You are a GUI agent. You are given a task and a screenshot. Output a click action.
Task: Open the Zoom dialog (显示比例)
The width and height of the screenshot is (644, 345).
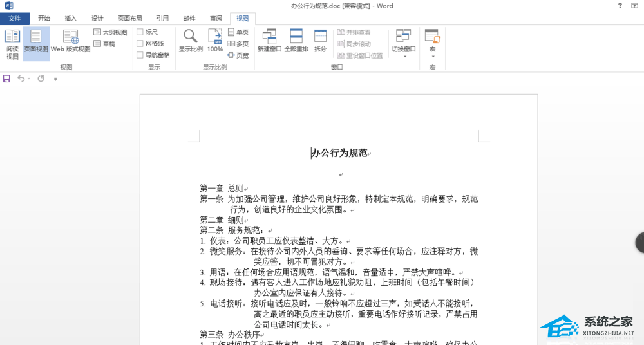pyautogui.click(x=191, y=41)
